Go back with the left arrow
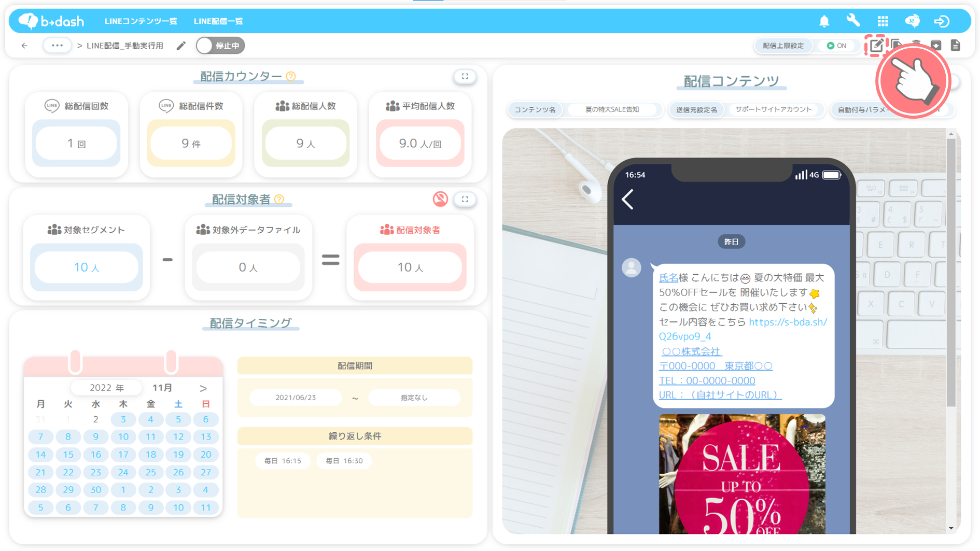The image size is (980, 551). [24, 46]
